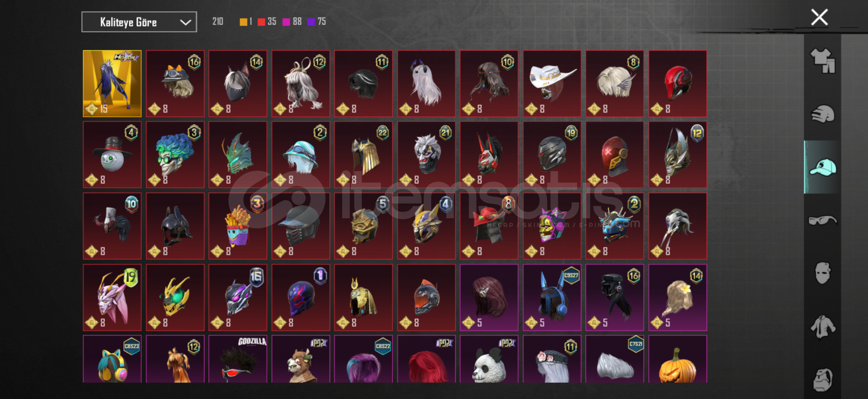Select the golden Honor mythic outfit item
The width and height of the screenshot is (868, 399).
coord(112,83)
